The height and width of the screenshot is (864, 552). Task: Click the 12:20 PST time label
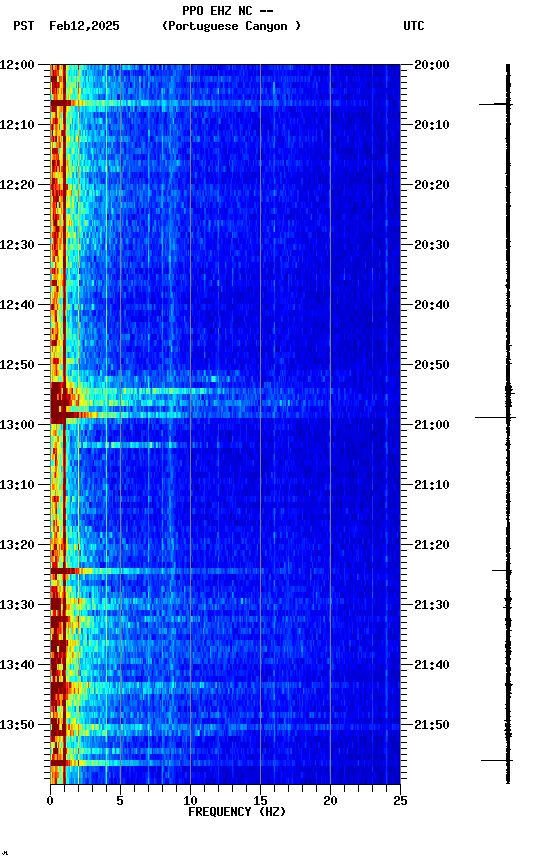(17, 185)
